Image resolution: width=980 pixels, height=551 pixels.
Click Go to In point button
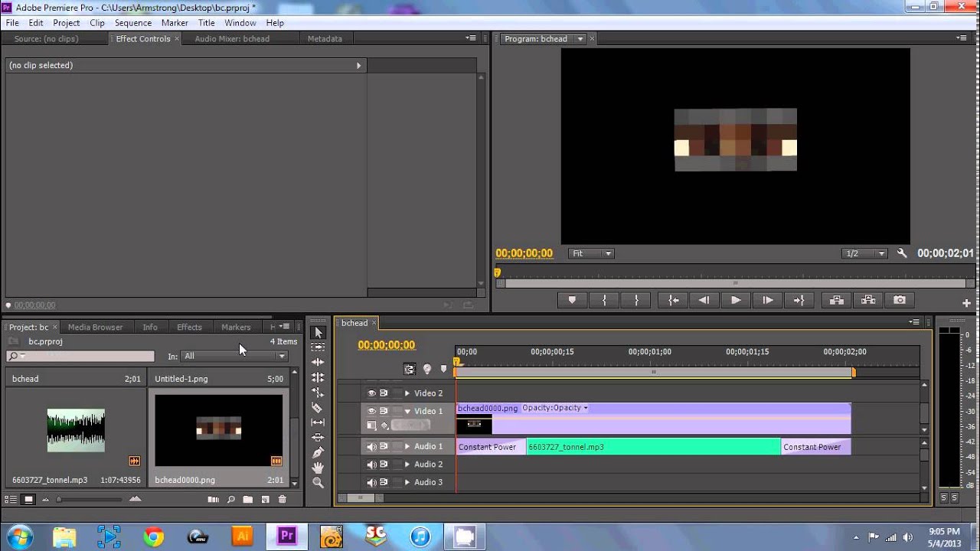673,300
